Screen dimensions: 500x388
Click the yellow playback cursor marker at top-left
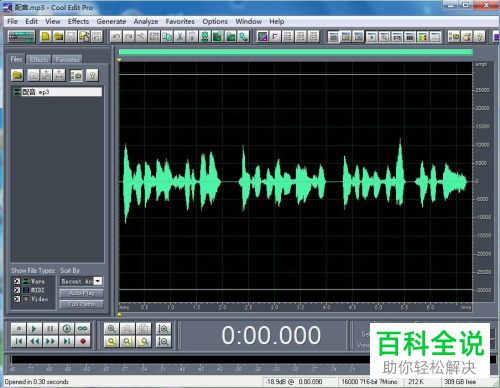coord(119,60)
